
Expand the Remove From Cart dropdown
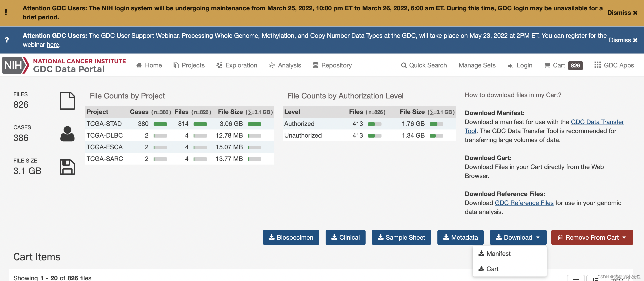(592, 237)
